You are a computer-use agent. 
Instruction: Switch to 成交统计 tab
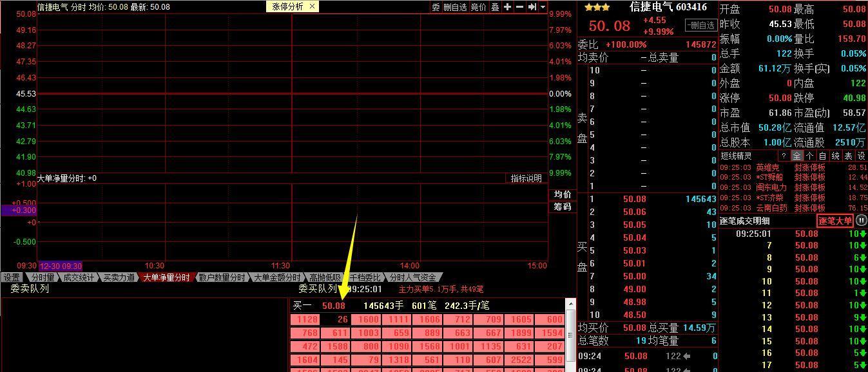point(78,277)
